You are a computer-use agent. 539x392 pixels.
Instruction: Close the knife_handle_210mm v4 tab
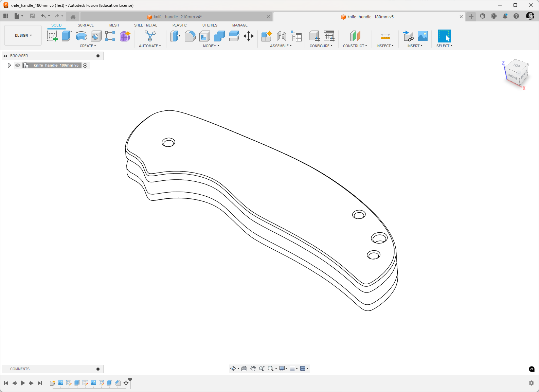tap(268, 17)
